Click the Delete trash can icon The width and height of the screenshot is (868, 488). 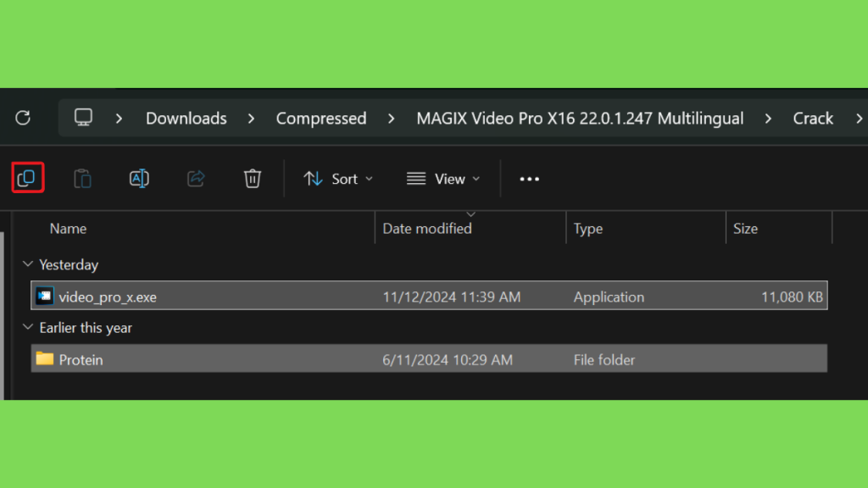253,178
